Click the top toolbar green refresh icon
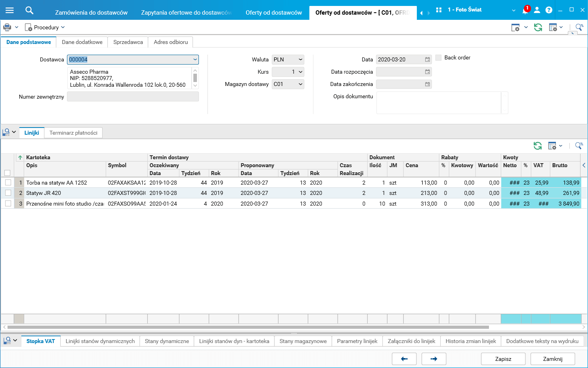The width and height of the screenshot is (588, 368). 538,27
